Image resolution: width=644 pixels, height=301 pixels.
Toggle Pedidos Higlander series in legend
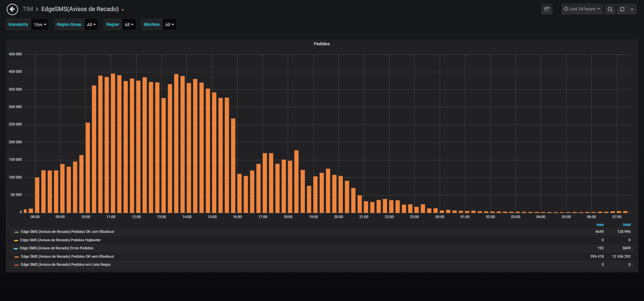[60, 240]
